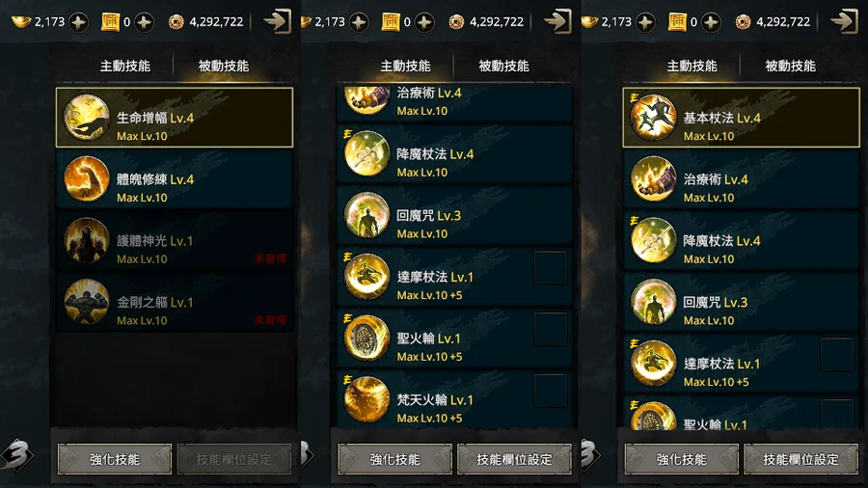Select the 基本杖法 staff skill icon
868x488 pixels.
pyautogui.click(x=653, y=118)
